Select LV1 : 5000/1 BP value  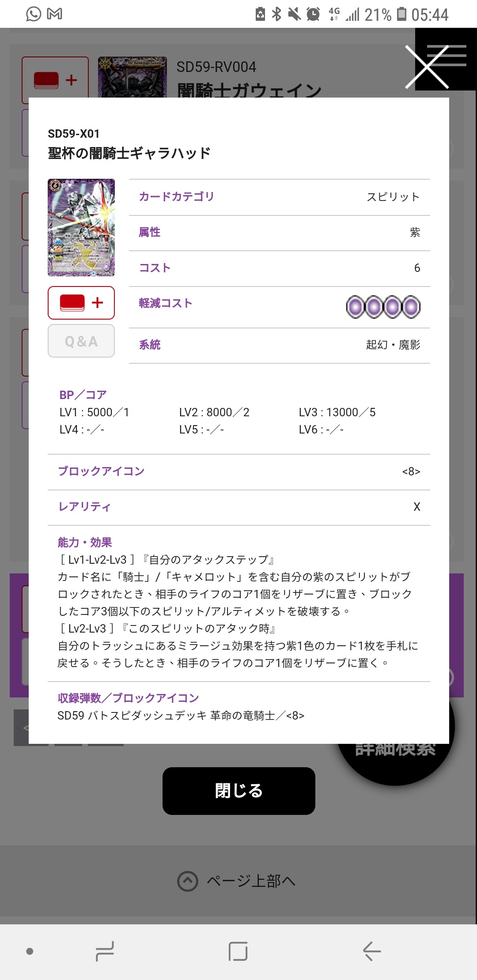[x=95, y=412]
